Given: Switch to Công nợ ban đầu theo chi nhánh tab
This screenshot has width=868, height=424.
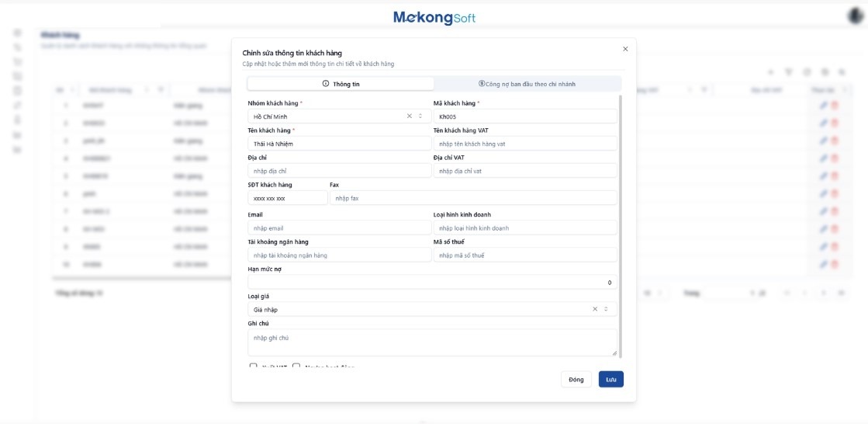Looking at the screenshot, I should (x=527, y=84).
